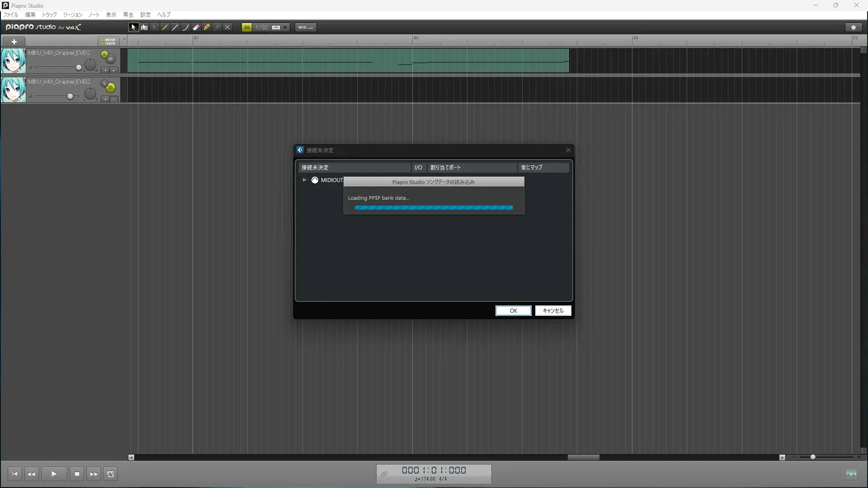The width and height of the screenshot is (868, 488).
Task: Click OK in the connection dialog
Action: point(513,311)
